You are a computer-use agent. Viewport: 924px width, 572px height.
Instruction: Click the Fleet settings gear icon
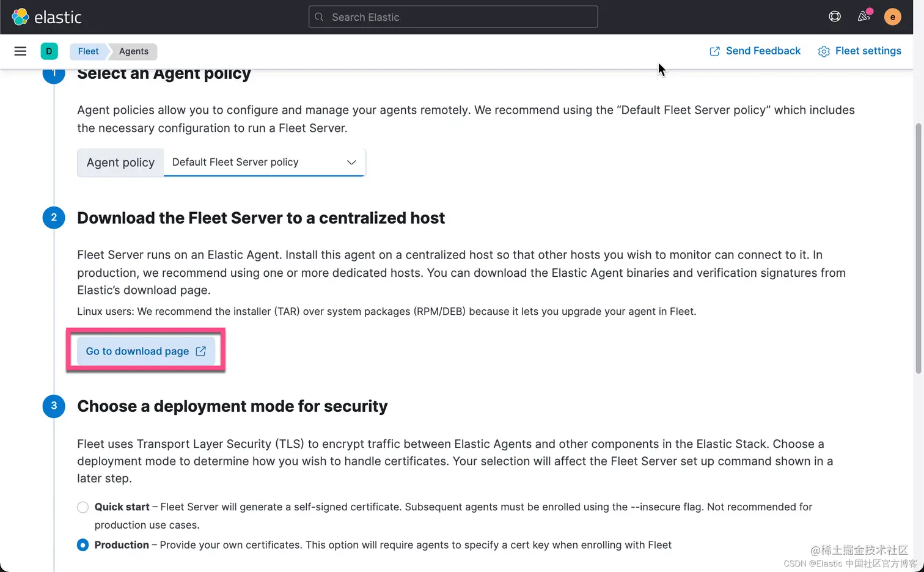coord(824,51)
